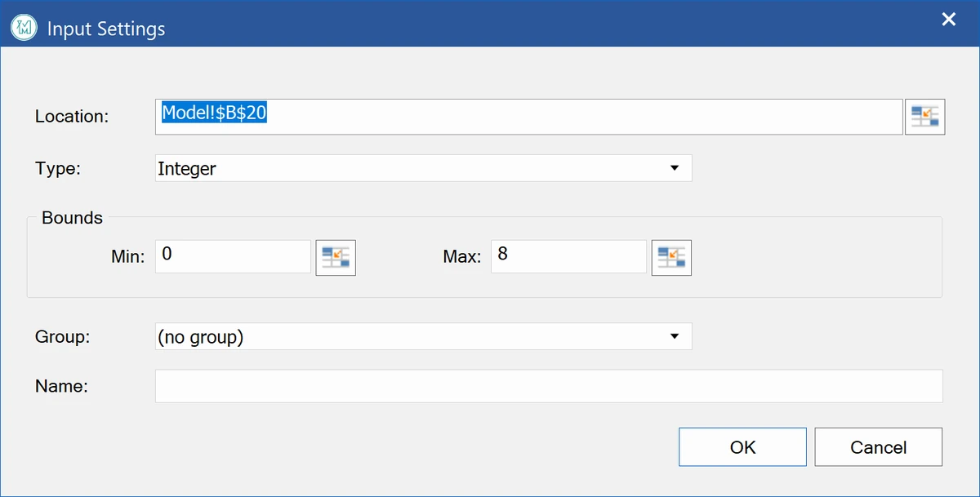Viewport: 980px width, 497px height.
Task: Click the cell picker icon next to Max
Action: (671, 257)
